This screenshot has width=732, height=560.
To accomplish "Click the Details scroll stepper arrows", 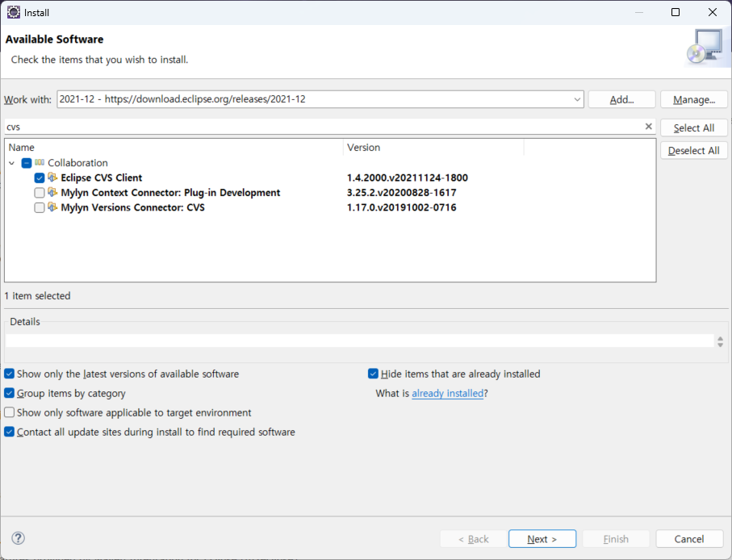I will pyautogui.click(x=720, y=341).
